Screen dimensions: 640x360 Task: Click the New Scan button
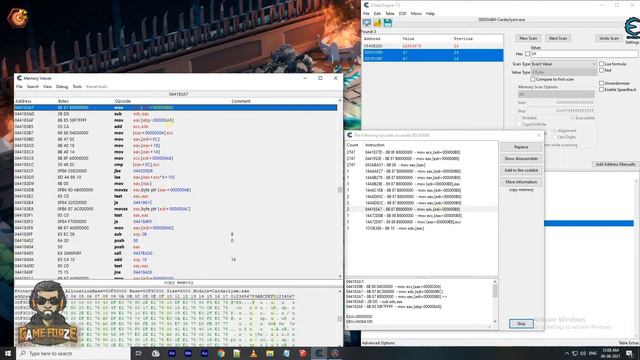[528, 38]
